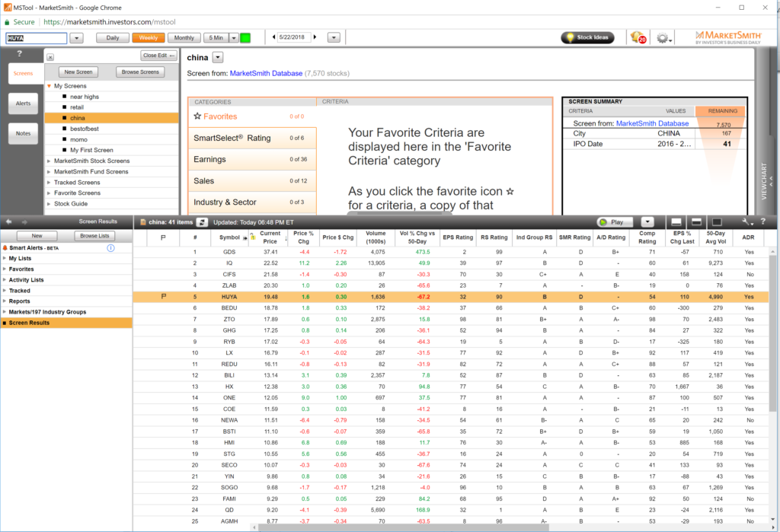Switch chart to Monthly periodicity
Screen dimensions: 780x532
pyautogui.click(x=184, y=38)
